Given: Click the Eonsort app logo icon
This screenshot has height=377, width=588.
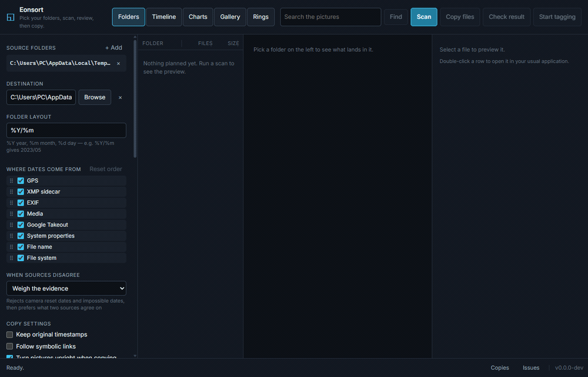Looking at the screenshot, I should click(x=11, y=17).
